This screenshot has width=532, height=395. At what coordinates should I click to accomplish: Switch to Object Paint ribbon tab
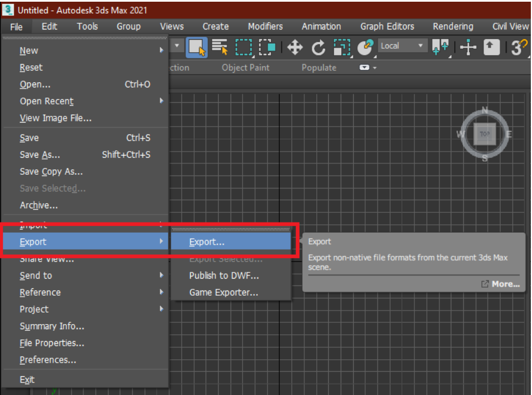click(246, 68)
